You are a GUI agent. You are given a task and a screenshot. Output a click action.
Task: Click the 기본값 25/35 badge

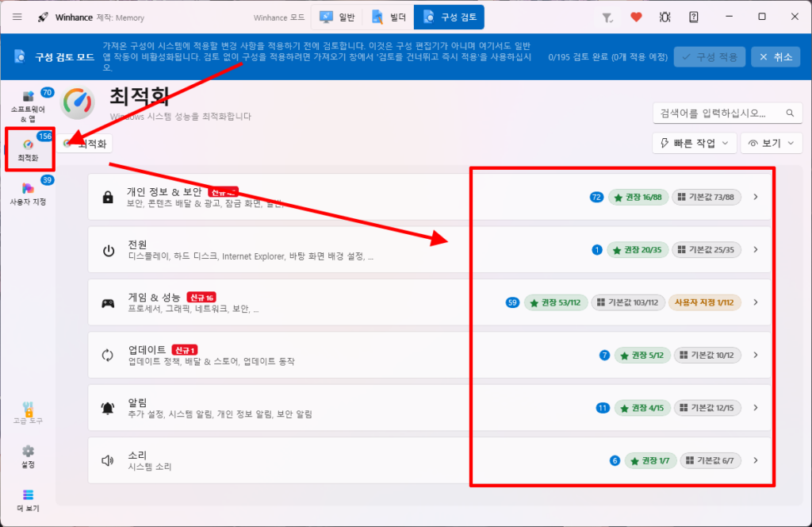click(706, 250)
